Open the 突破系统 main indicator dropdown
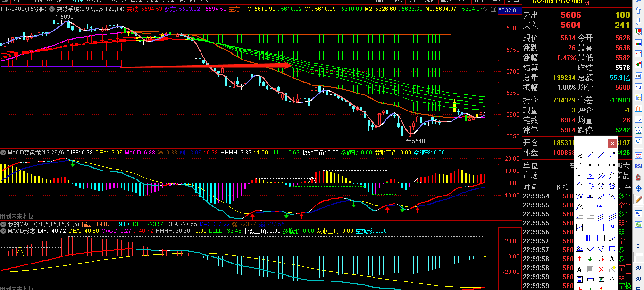This screenshot has width=644, height=290. point(52,9)
